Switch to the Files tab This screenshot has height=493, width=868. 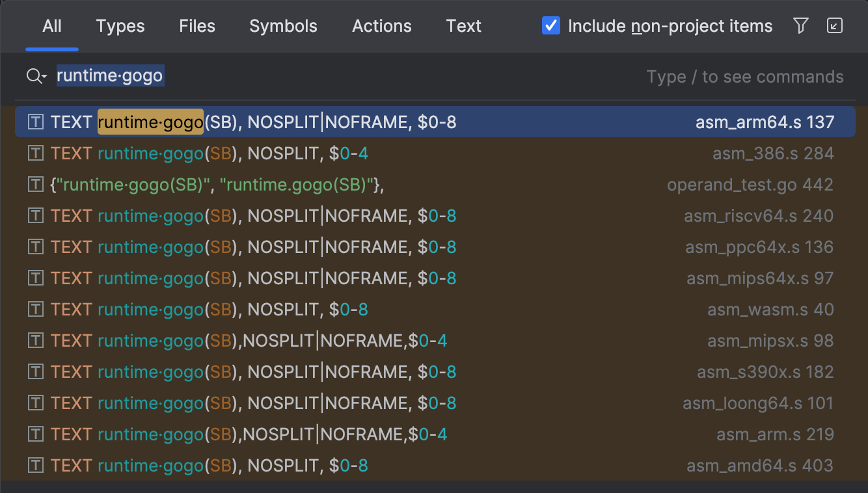tap(197, 26)
